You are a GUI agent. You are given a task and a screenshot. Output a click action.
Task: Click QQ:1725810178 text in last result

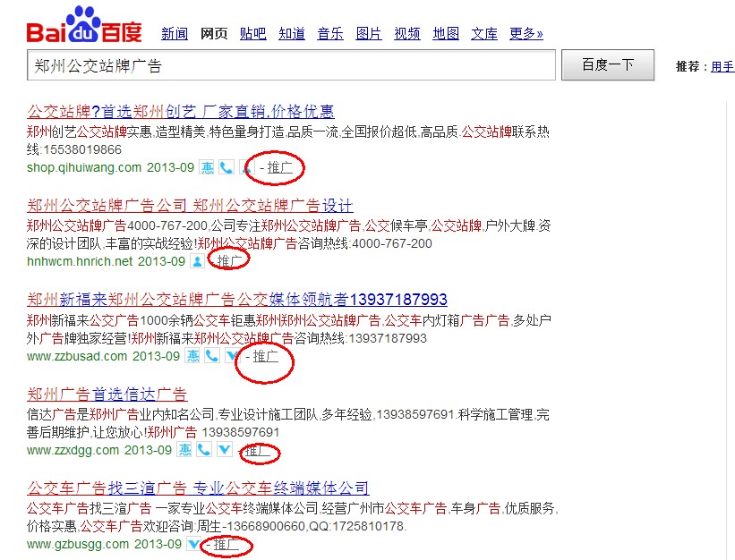click(x=357, y=526)
